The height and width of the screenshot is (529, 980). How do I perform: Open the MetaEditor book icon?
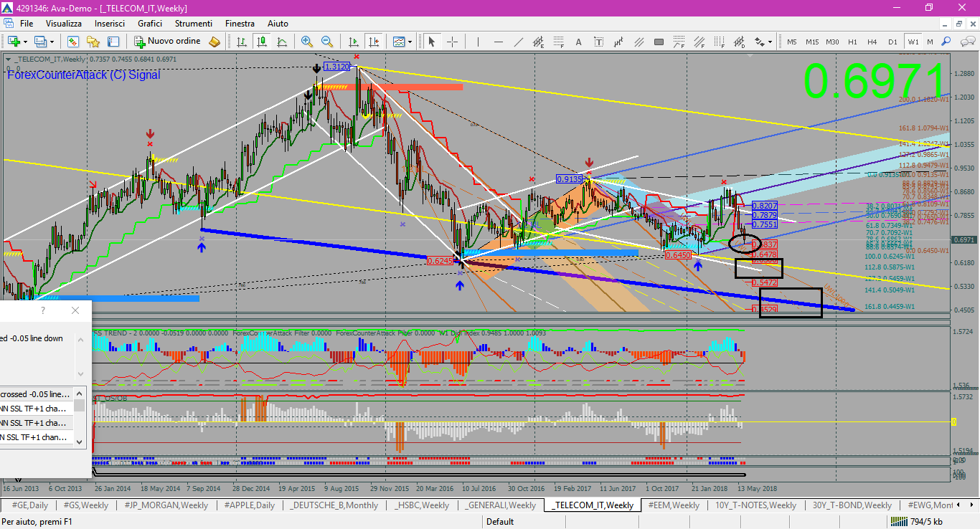pyautogui.click(x=215, y=42)
